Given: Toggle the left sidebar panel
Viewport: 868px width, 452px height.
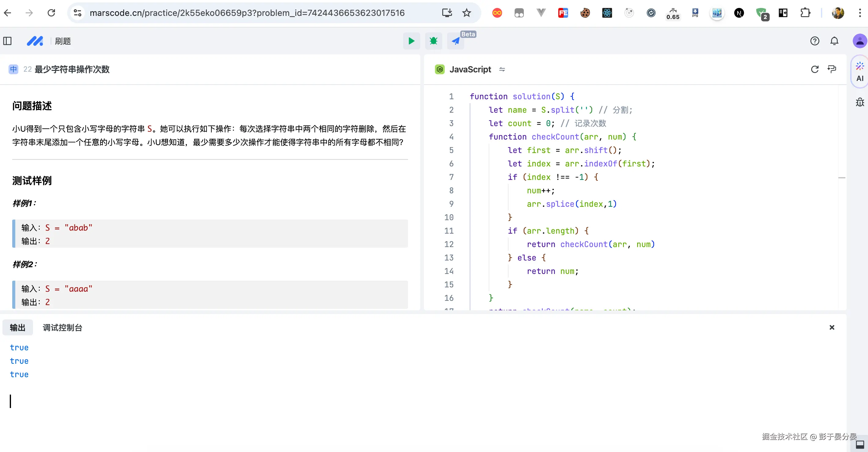Looking at the screenshot, I should coord(7,41).
